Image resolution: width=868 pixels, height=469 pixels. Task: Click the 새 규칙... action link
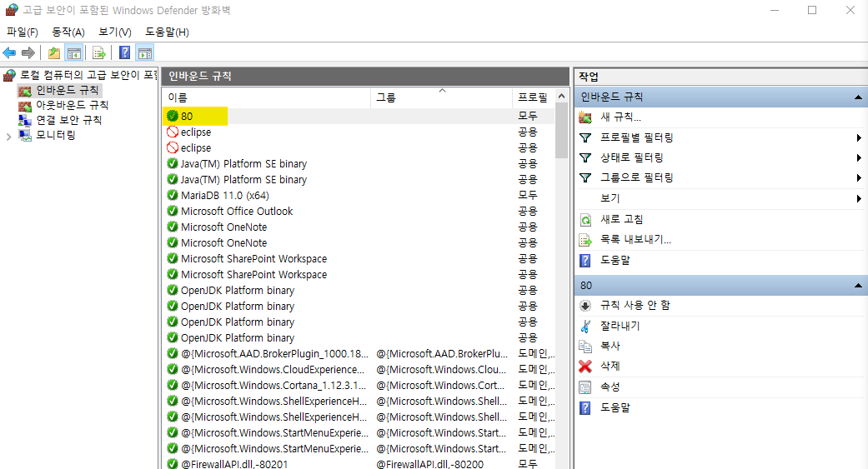(x=620, y=117)
